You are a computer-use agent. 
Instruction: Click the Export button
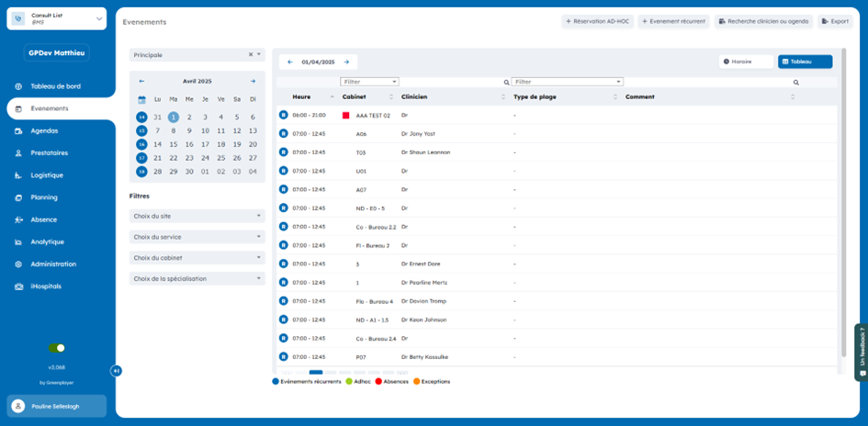click(835, 21)
